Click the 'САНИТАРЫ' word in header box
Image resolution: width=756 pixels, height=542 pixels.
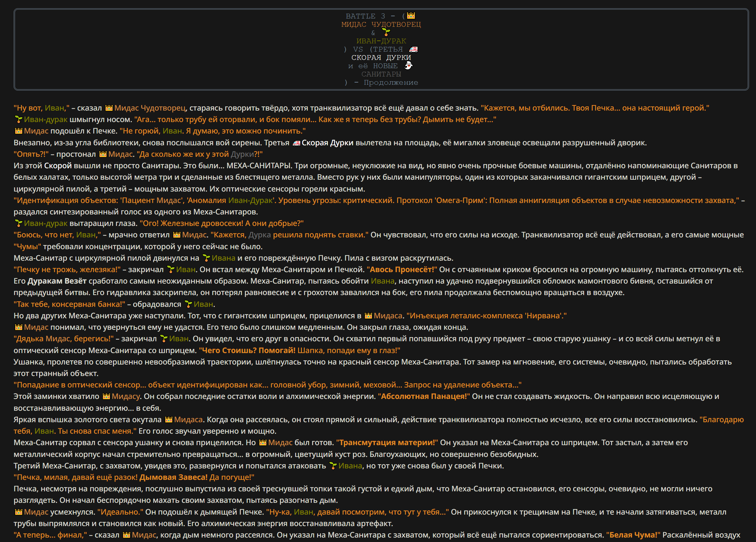point(381,74)
